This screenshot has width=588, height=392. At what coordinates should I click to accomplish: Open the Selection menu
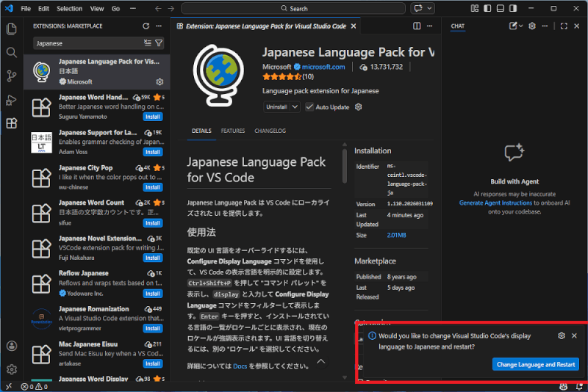tap(70, 8)
